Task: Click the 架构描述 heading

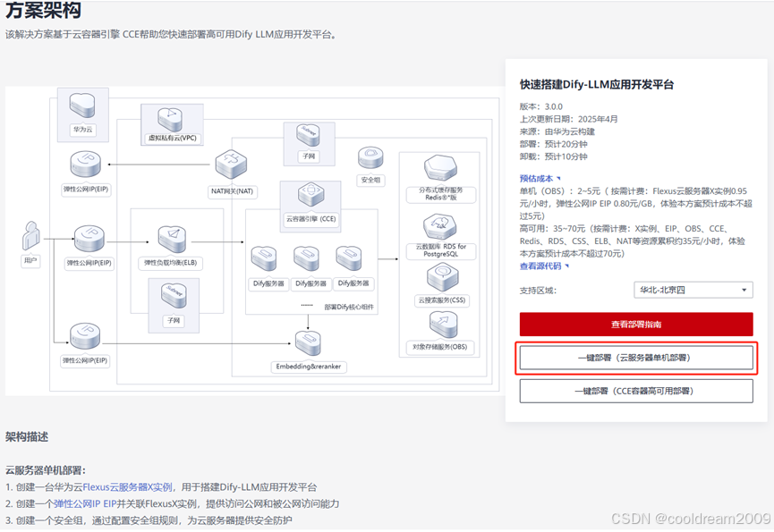Action: pos(27,437)
